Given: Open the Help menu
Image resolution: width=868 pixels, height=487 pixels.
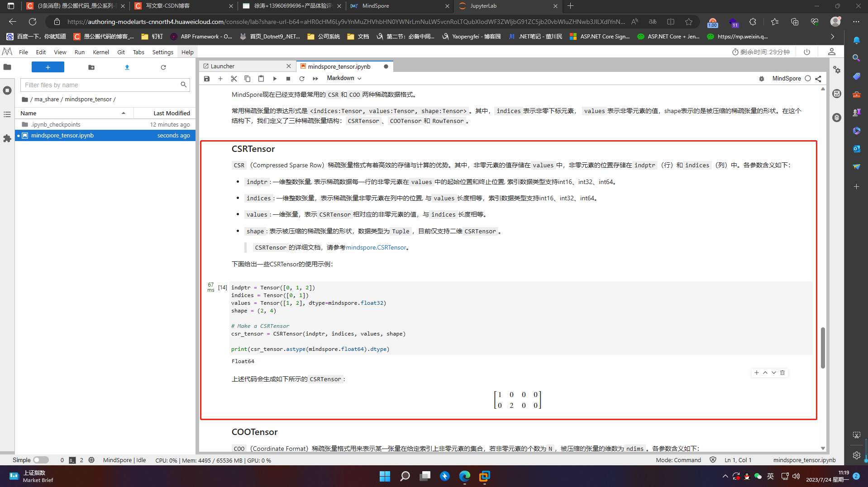Looking at the screenshot, I should 187,52.
